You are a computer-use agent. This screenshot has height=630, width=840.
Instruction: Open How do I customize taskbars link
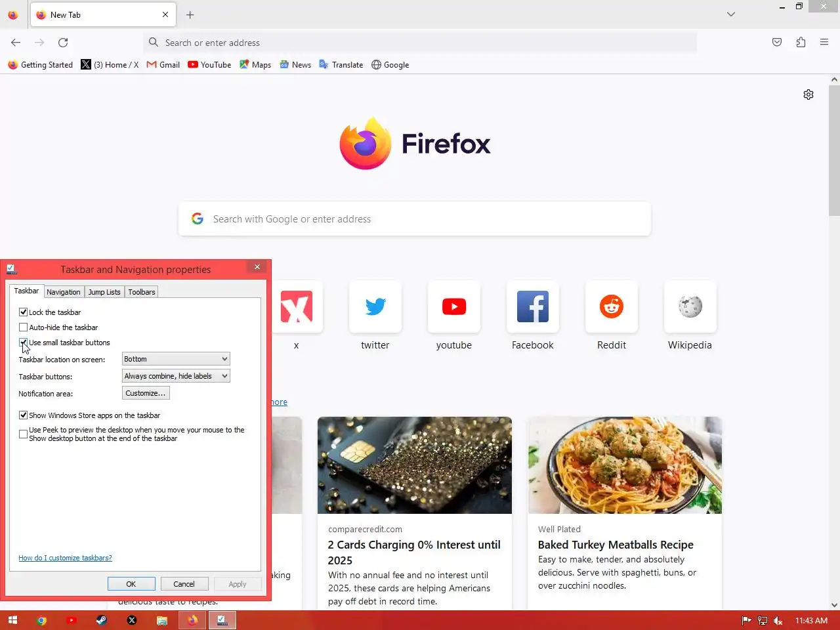click(65, 558)
